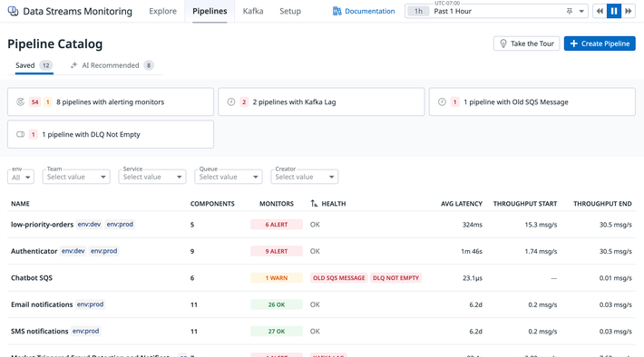Click the Take the Tour button
The image size is (644, 357).
526,43
